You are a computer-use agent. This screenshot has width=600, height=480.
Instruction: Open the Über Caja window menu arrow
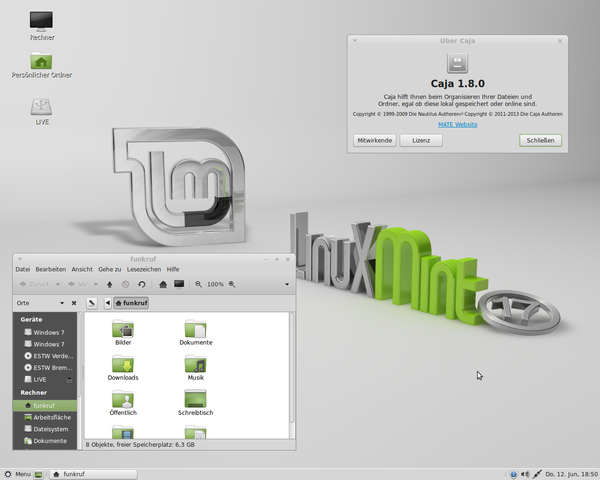(355, 40)
